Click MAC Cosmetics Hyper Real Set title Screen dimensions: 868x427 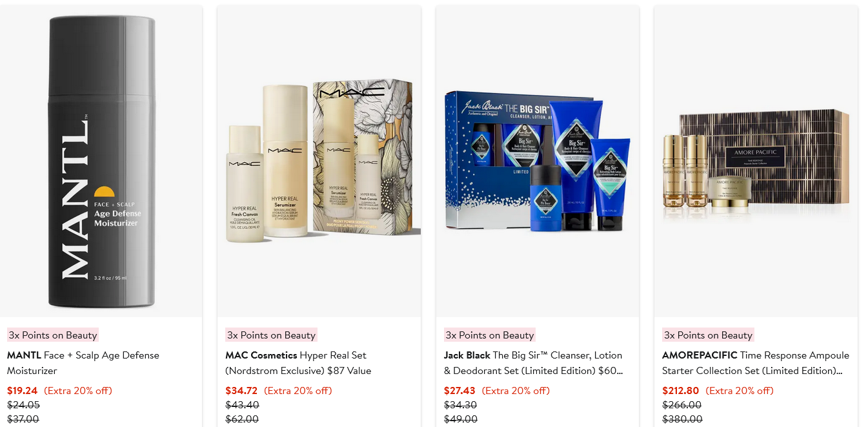point(298,363)
